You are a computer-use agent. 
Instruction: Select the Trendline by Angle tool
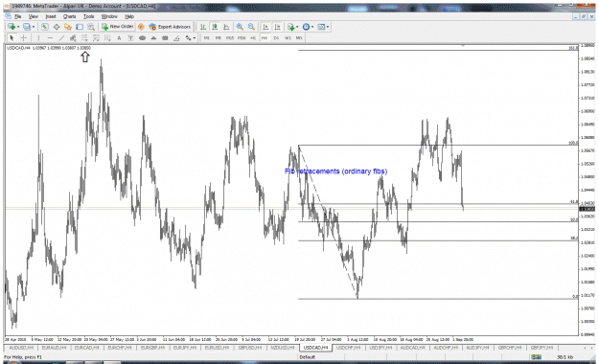176,37
